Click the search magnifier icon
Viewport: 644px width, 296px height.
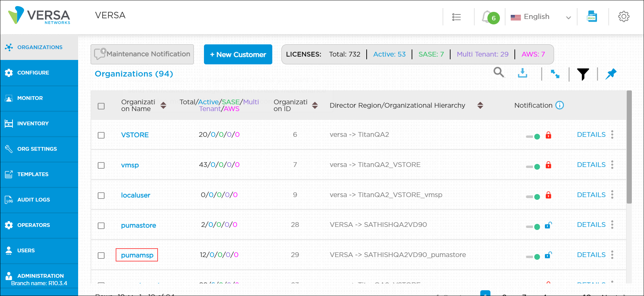pyautogui.click(x=499, y=72)
